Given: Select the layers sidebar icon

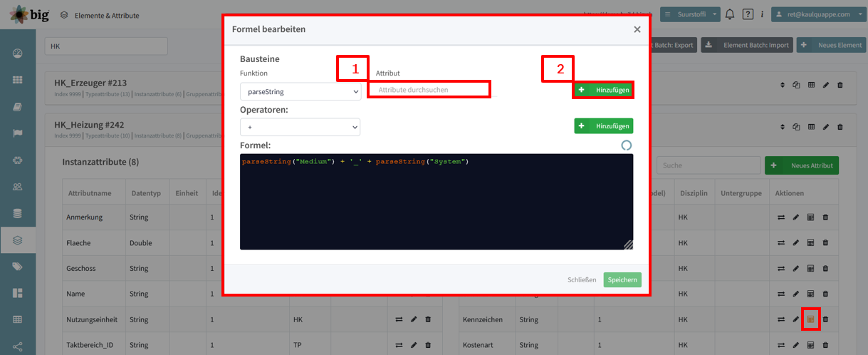Looking at the screenshot, I should [18, 240].
